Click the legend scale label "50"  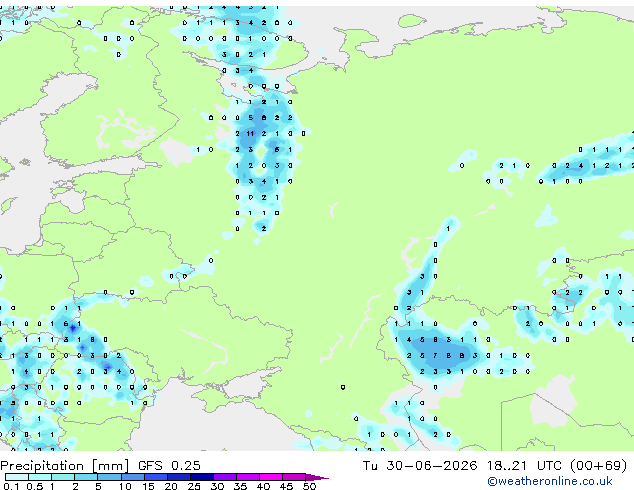click(310, 486)
